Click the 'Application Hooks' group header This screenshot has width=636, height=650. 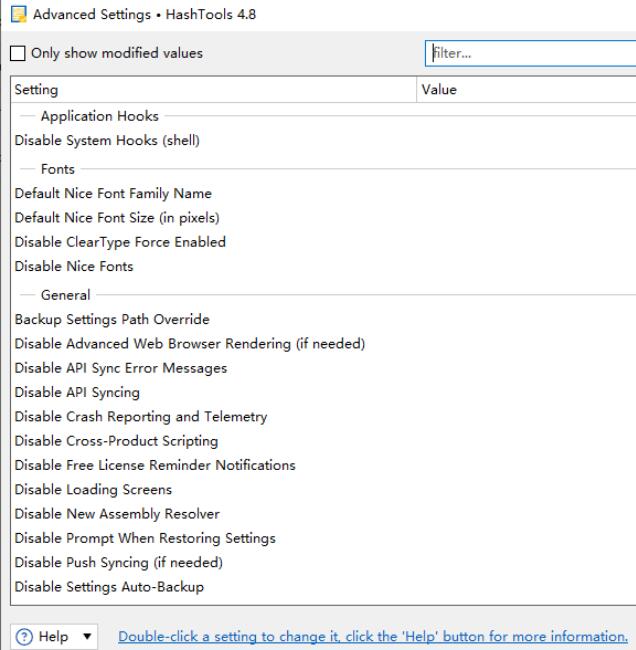pyautogui.click(x=99, y=116)
